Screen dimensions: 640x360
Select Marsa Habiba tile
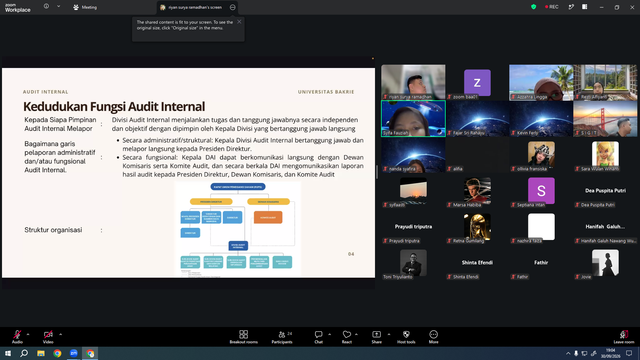coord(477,191)
